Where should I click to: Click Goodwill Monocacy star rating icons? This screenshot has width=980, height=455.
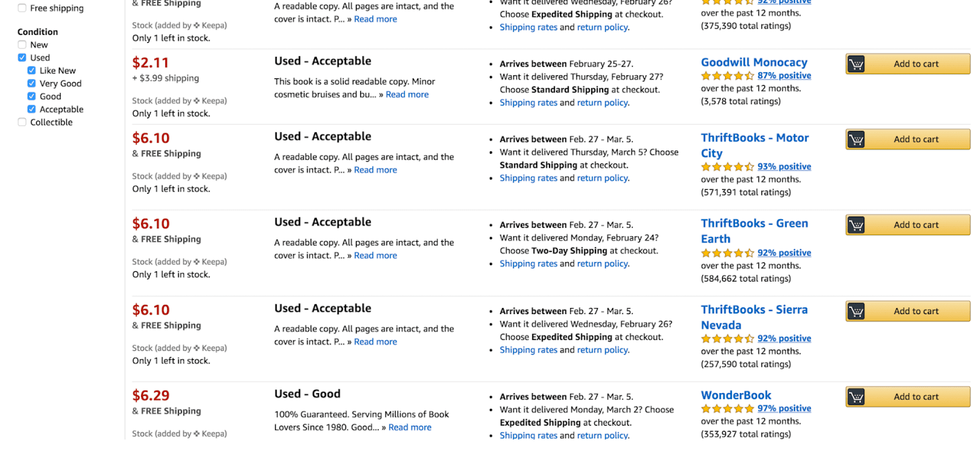(x=728, y=76)
